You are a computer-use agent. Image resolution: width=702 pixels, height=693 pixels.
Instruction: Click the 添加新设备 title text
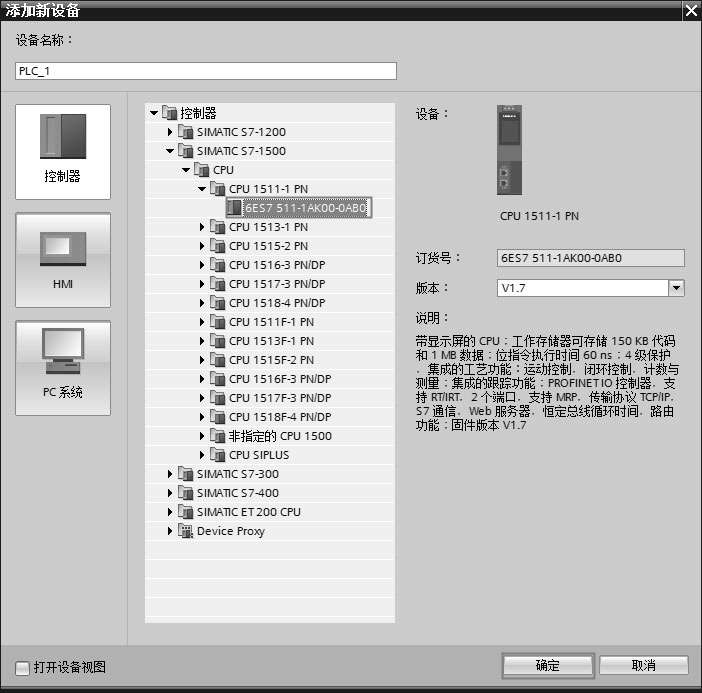click(x=43, y=10)
